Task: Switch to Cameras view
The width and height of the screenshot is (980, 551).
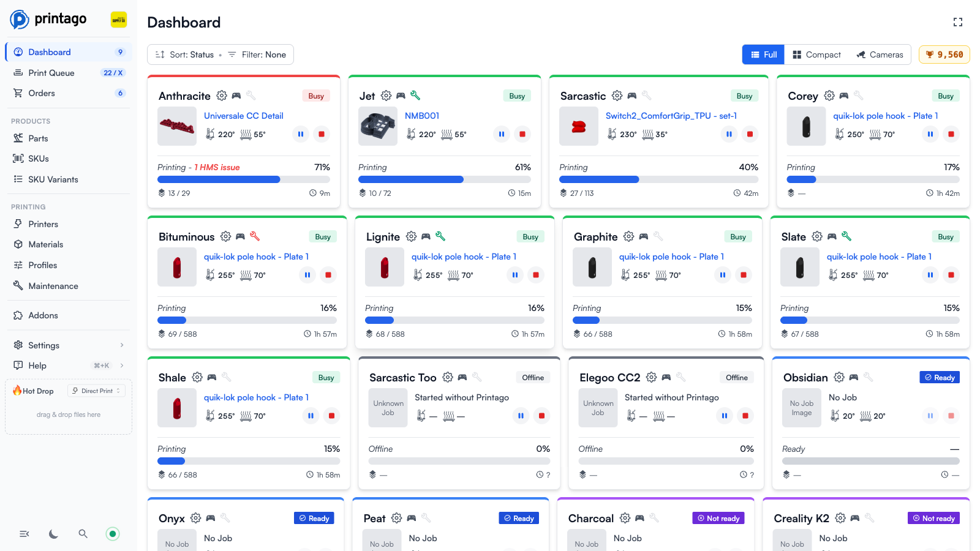Action: pyautogui.click(x=880, y=54)
